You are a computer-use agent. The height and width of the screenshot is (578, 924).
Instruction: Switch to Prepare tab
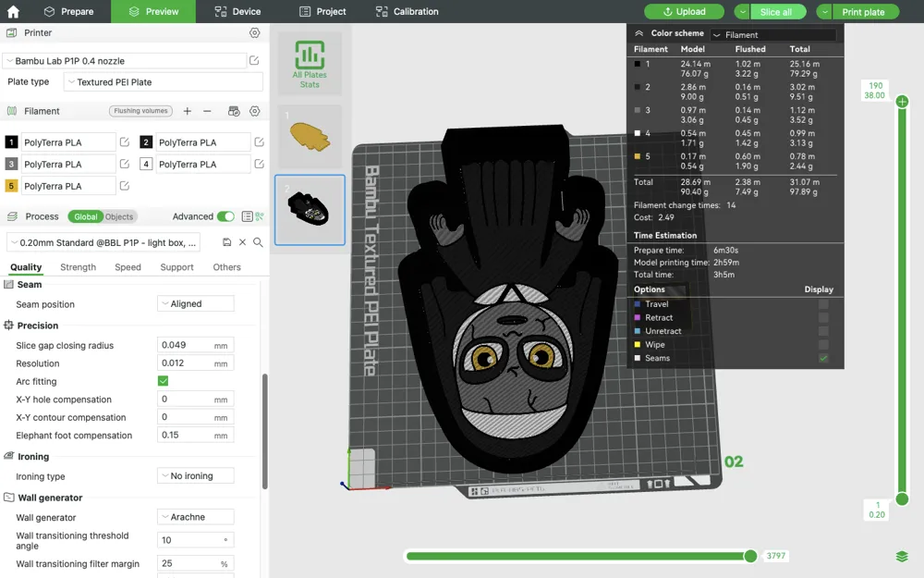point(69,11)
